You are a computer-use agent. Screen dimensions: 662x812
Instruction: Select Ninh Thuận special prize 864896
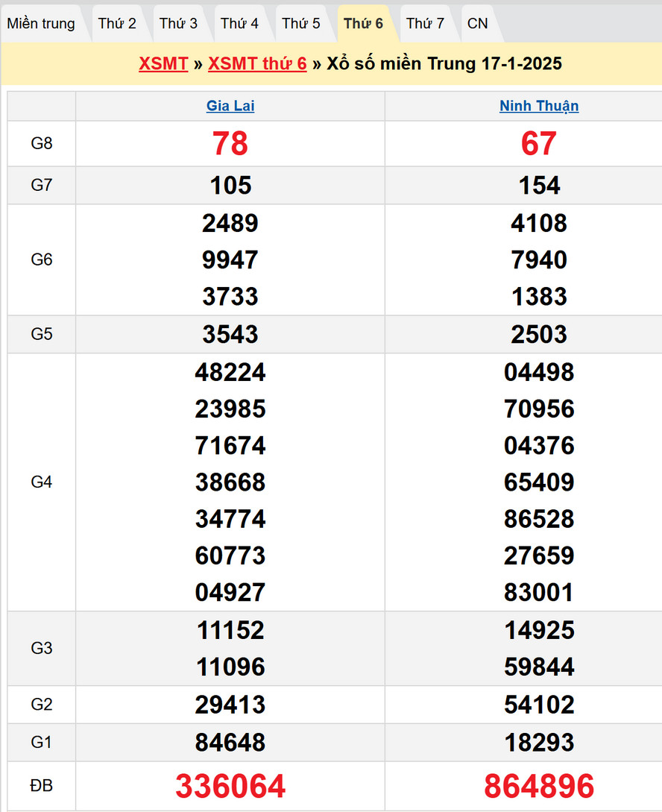tap(539, 786)
